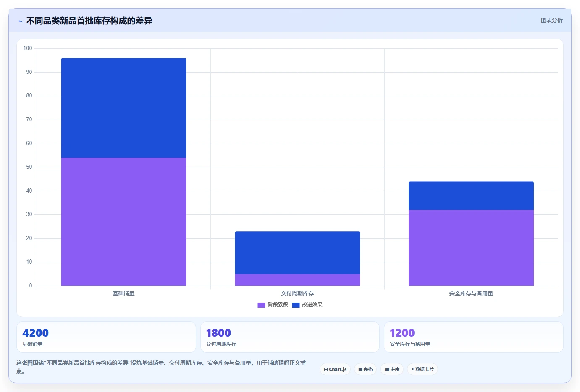Click the 安全库存与备用量 caption under 1200
The height and width of the screenshot is (392, 580).
pyautogui.click(x=410, y=344)
